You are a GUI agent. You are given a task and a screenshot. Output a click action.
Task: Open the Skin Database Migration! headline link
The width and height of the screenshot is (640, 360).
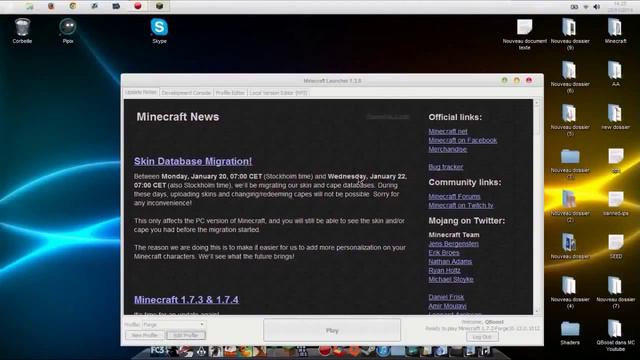click(x=193, y=161)
